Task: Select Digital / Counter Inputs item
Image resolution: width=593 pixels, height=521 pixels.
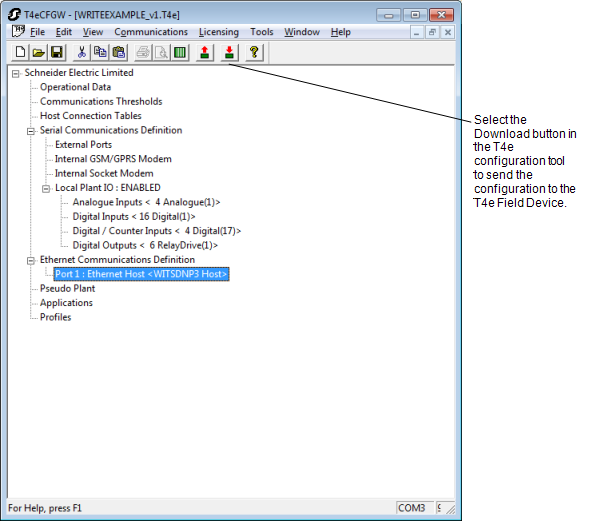Action: [x=157, y=231]
